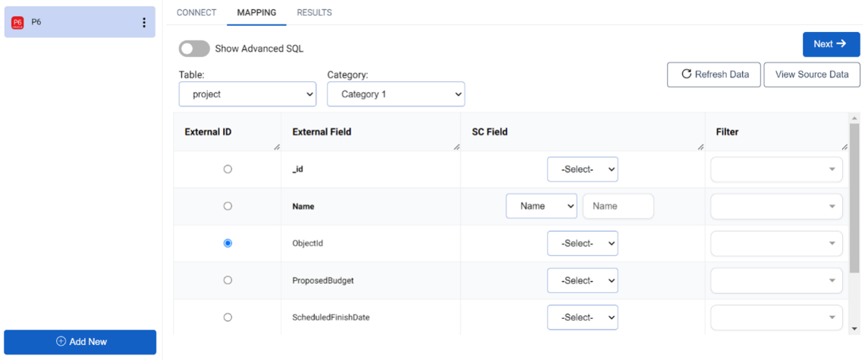Select ProposedBudget External ID radio button
The width and height of the screenshot is (868, 360).
tap(228, 280)
